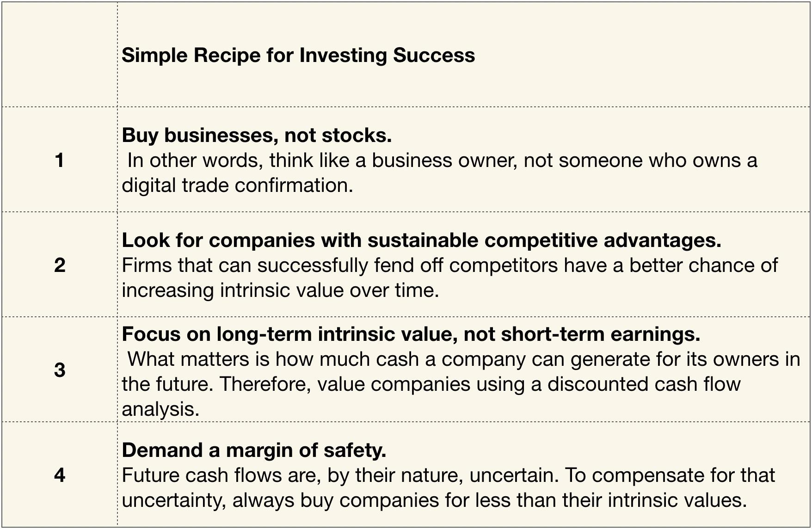
Task: Click the line starting "What matters is how much cash"
Action: [463, 359]
